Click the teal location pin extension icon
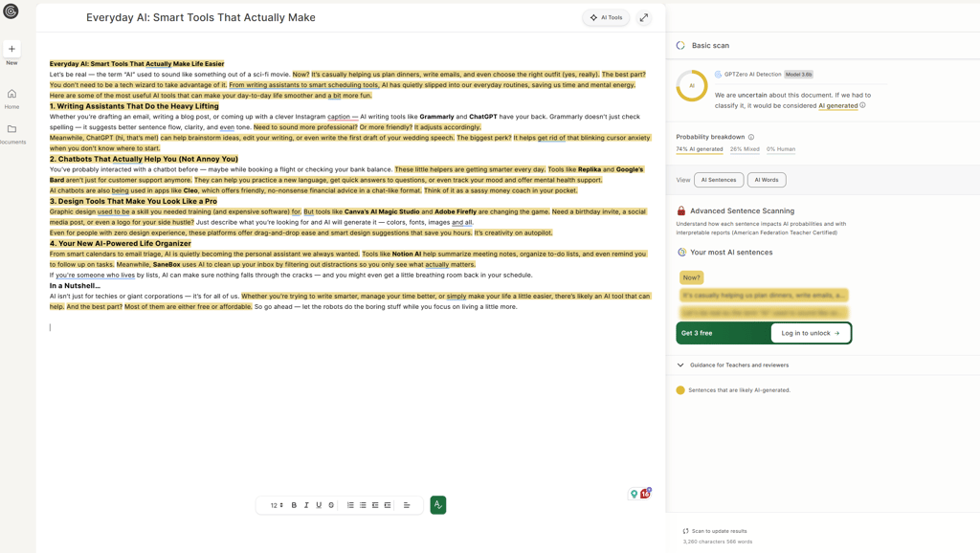Image resolution: width=980 pixels, height=553 pixels. pos(634,494)
